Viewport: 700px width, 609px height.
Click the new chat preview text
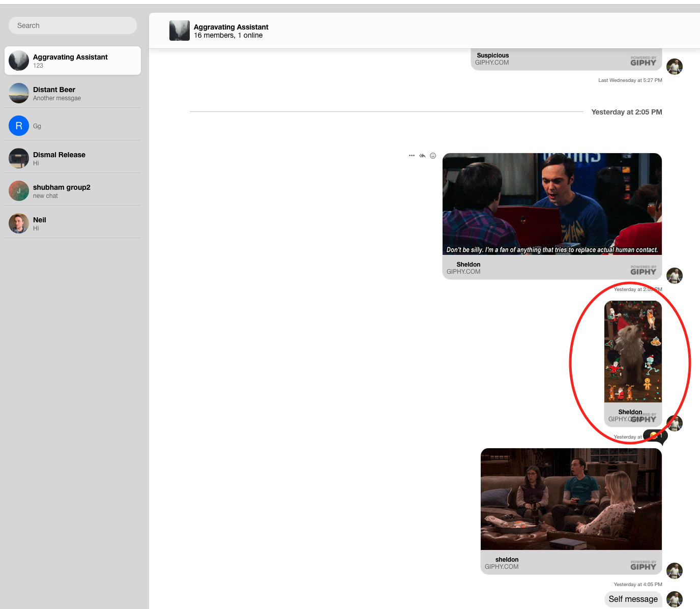point(45,196)
